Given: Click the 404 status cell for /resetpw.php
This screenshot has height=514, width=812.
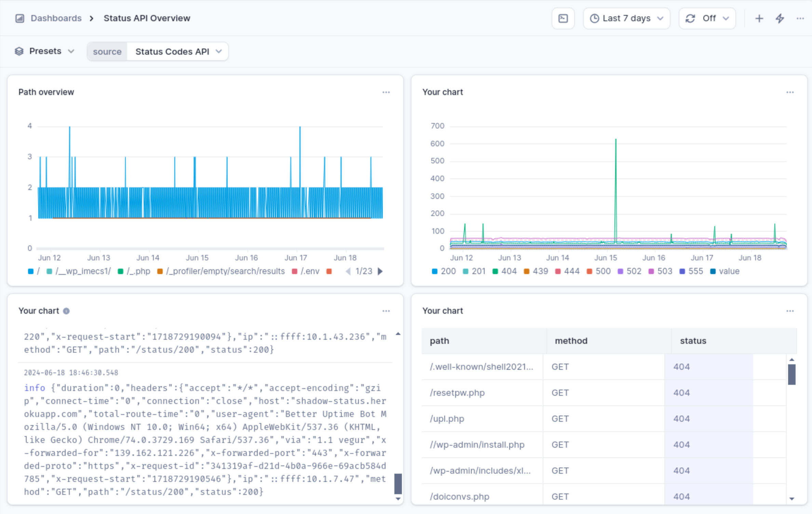Looking at the screenshot, I should click(708, 393).
